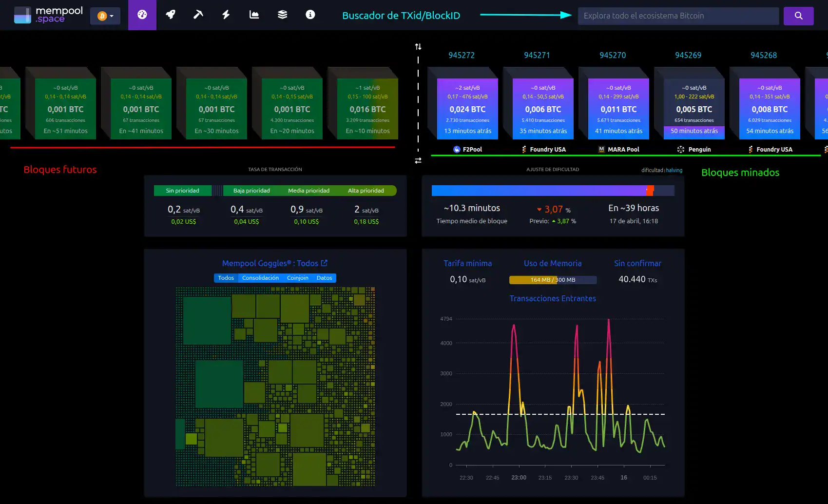This screenshot has width=828, height=504.
Task: Switch to the dificultad tab
Action: pyautogui.click(x=652, y=170)
